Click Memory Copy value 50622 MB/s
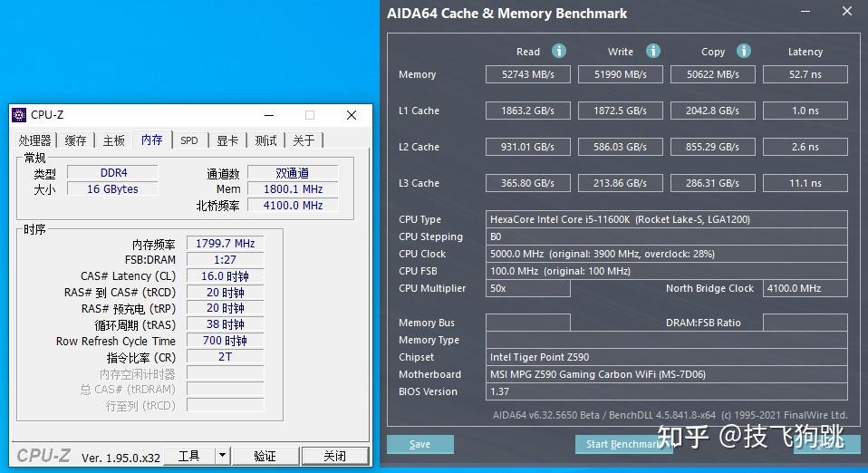 point(713,74)
